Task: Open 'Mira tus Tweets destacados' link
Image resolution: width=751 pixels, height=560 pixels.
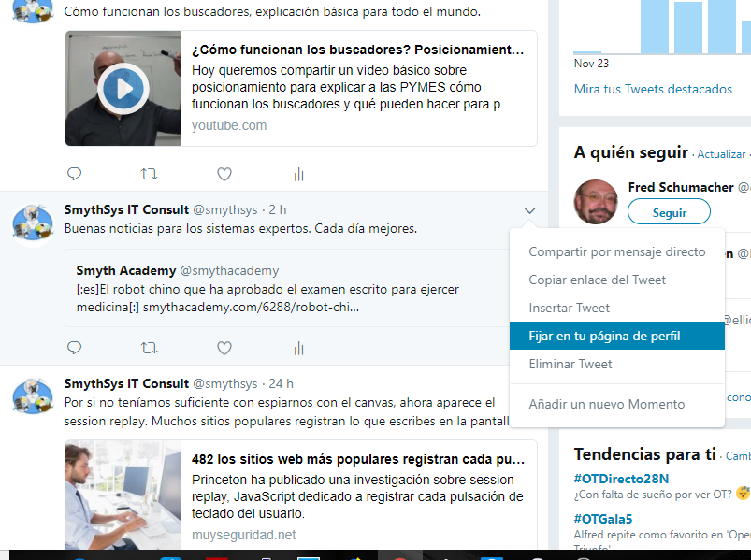Action: 653,89
